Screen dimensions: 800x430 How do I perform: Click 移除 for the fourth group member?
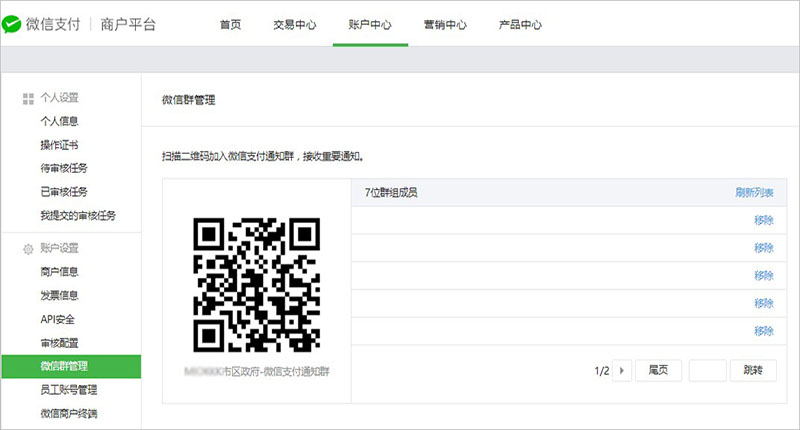click(x=764, y=303)
